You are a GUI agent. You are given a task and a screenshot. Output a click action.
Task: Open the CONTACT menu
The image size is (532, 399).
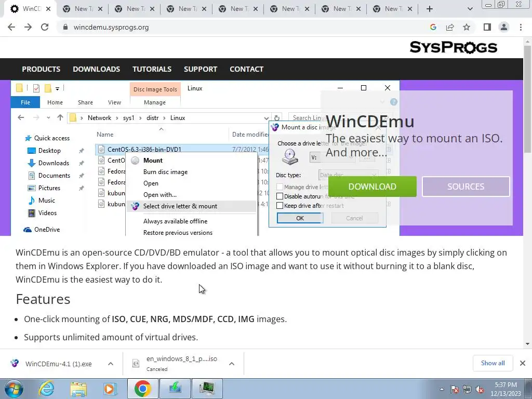tap(247, 69)
